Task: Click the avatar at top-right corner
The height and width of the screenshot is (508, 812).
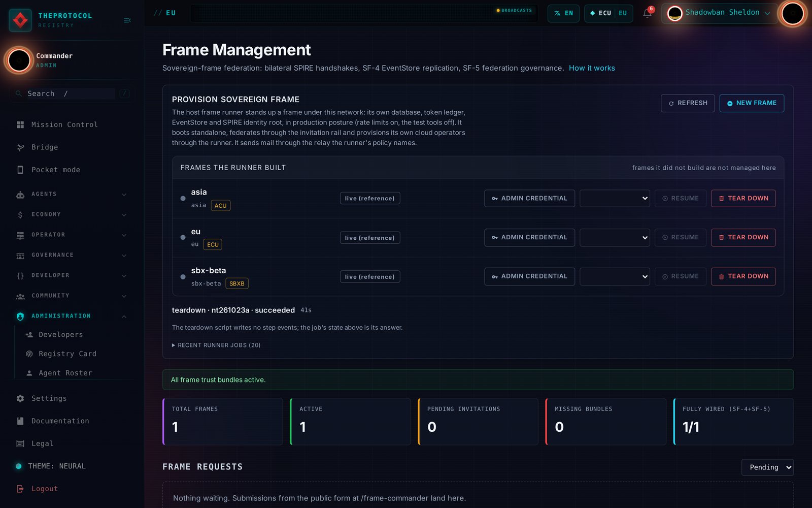Action: click(793, 14)
